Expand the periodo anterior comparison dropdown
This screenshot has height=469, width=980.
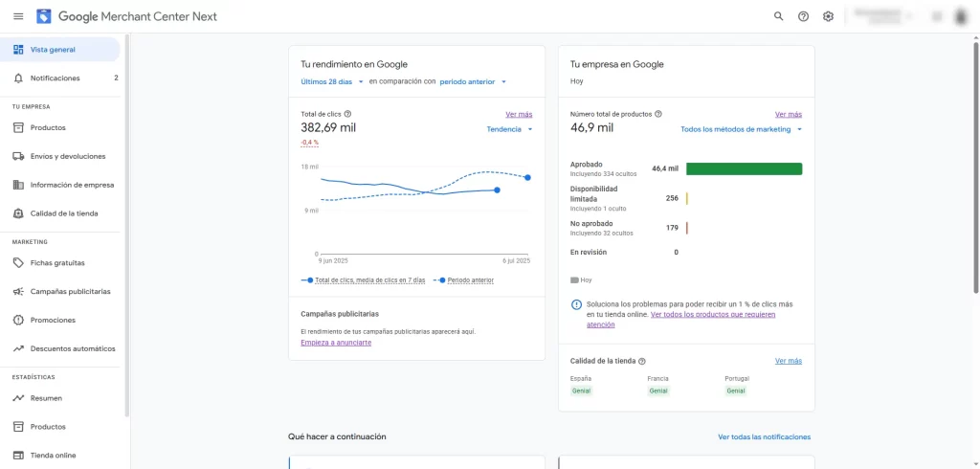473,81
